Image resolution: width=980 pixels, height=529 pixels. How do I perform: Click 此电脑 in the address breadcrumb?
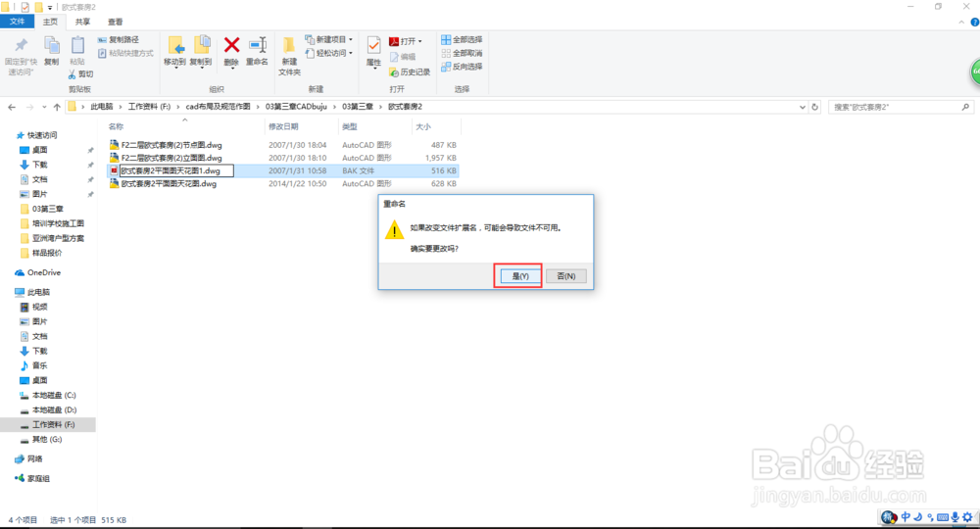102,107
